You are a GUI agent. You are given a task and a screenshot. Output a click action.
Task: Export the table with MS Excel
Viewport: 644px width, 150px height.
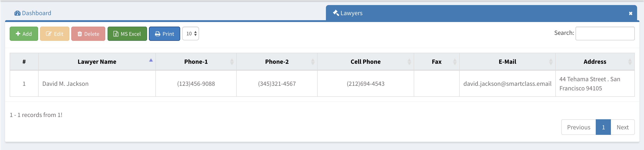coord(127,34)
